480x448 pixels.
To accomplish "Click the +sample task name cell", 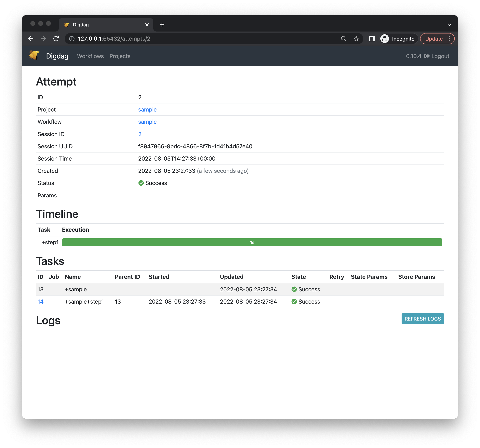I will pos(76,289).
